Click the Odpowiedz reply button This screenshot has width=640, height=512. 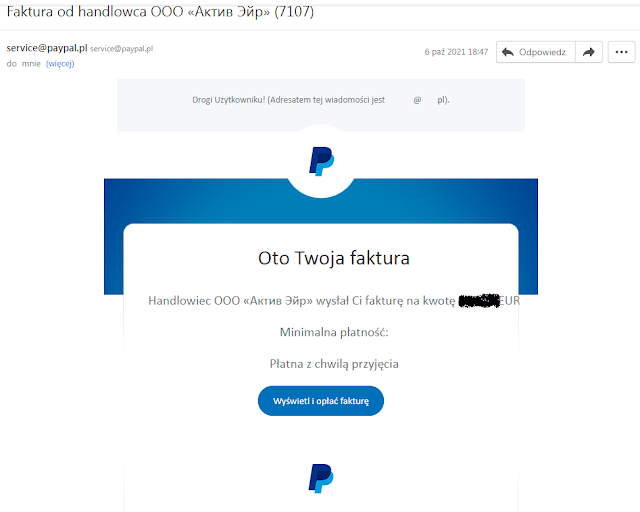(x=536, y=52)
